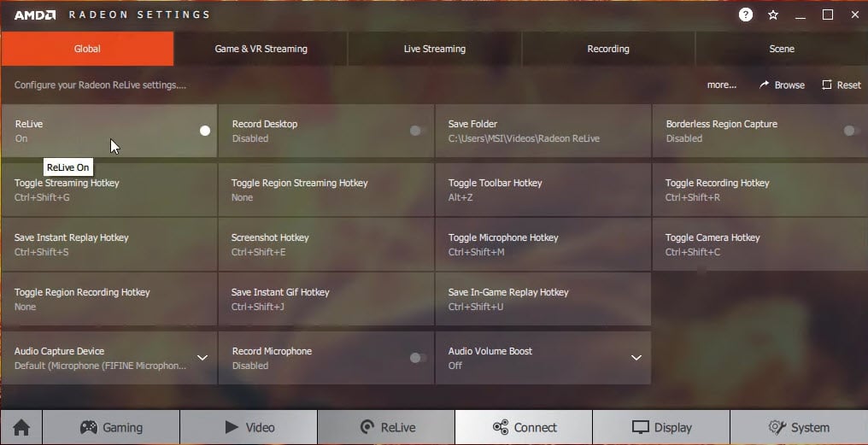This screenshot has width=868, height=445.
Task: Enable the Record Microphone toggle
Action: 418,358
